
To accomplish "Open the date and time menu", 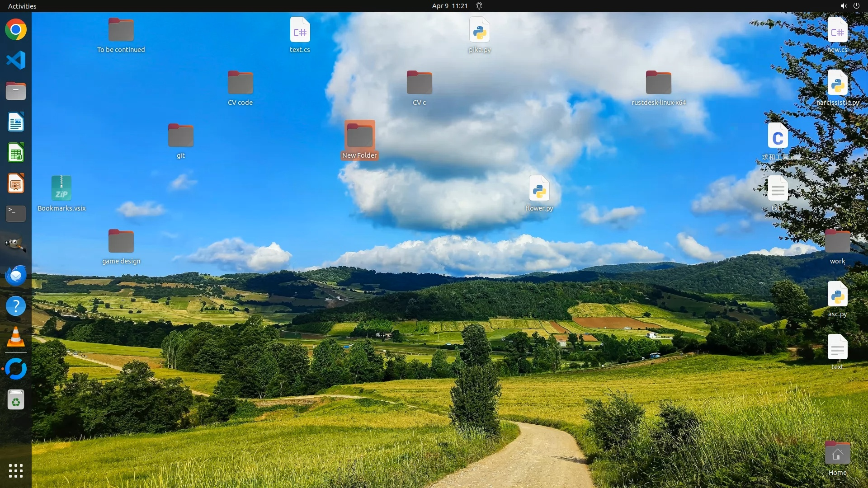I will click(449, 6).
